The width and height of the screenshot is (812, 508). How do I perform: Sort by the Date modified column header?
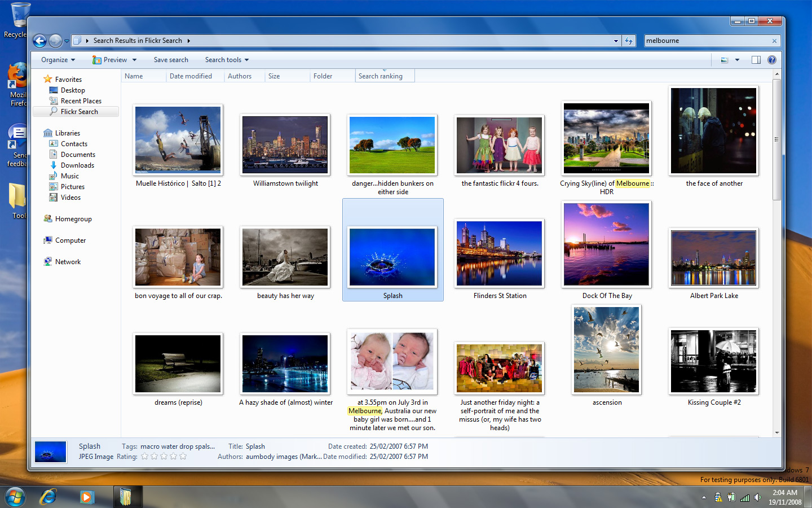click(x=191, y=76)
